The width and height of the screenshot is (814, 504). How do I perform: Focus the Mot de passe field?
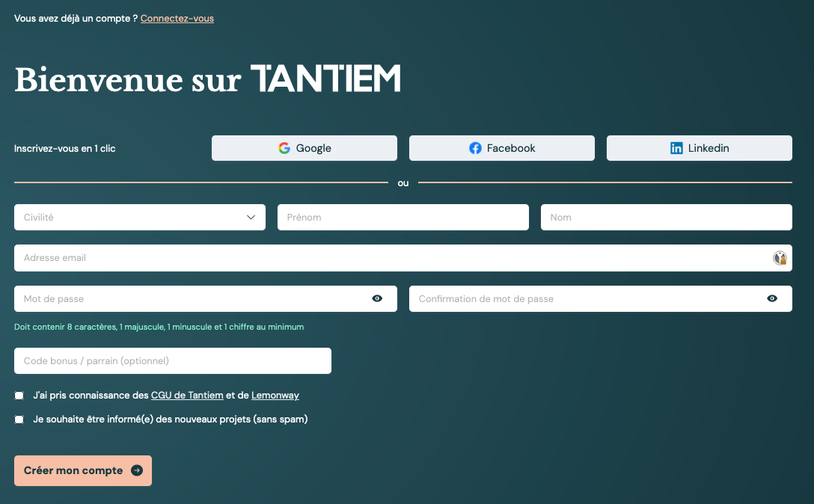click(206, 298)
